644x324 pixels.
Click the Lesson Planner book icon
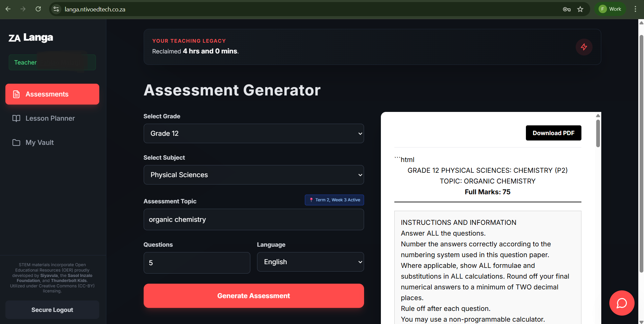click(16, 118)
